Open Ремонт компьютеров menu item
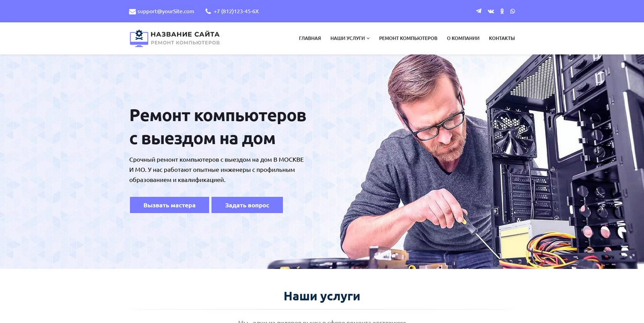The width and height of the screenshot is (644, 323). click(x=408, y=38)
